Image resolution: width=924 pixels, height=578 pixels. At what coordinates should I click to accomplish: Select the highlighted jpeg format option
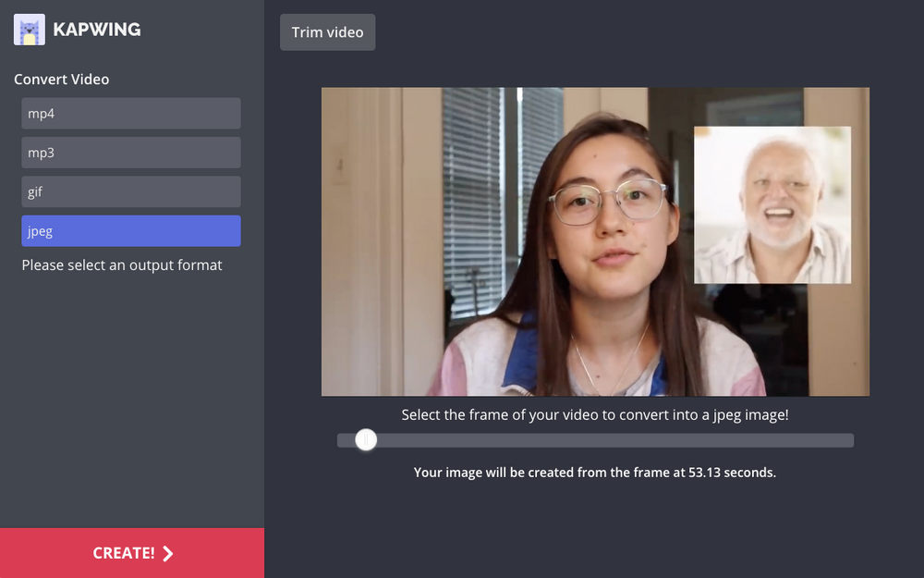coord(131,231)
